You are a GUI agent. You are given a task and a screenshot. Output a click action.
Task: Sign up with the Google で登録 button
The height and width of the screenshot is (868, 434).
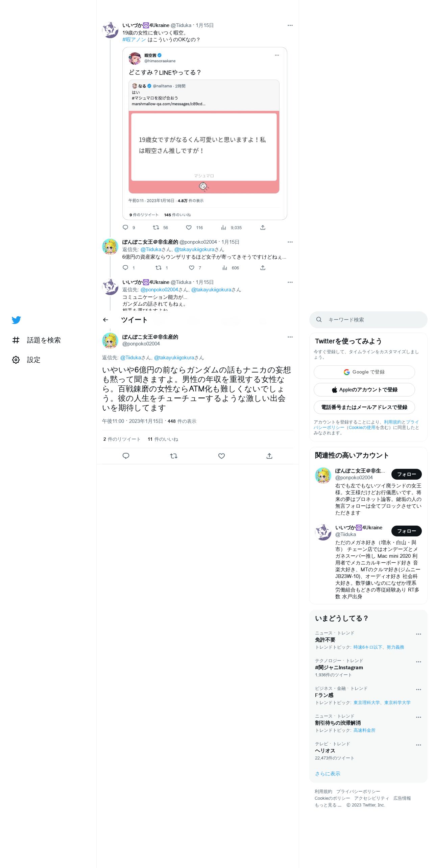(364, 372)
